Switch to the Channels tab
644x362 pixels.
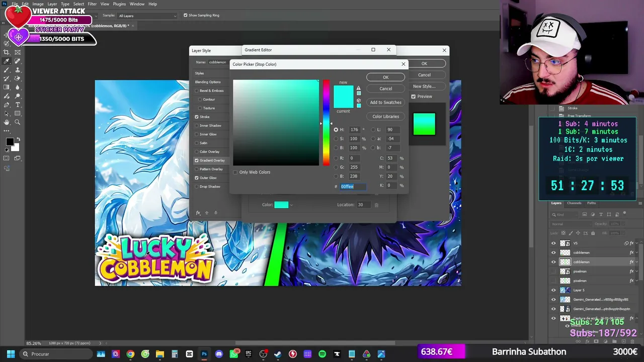[x=574, y=203]
